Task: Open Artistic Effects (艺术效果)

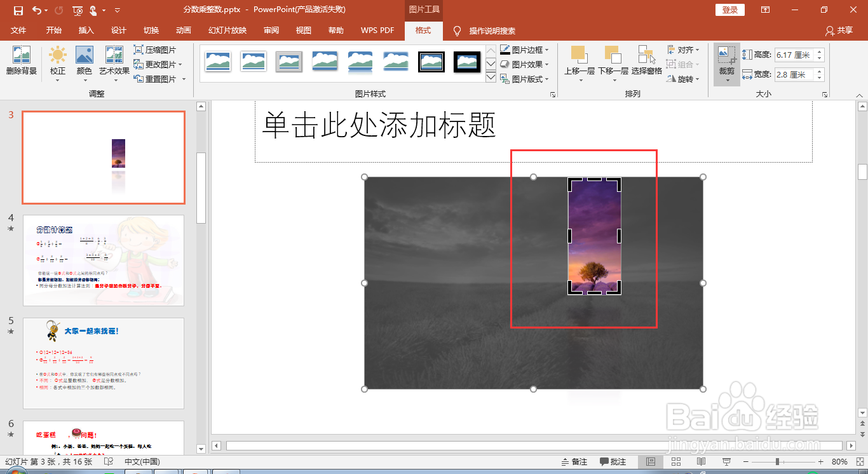Action: [x=114, y=64]
